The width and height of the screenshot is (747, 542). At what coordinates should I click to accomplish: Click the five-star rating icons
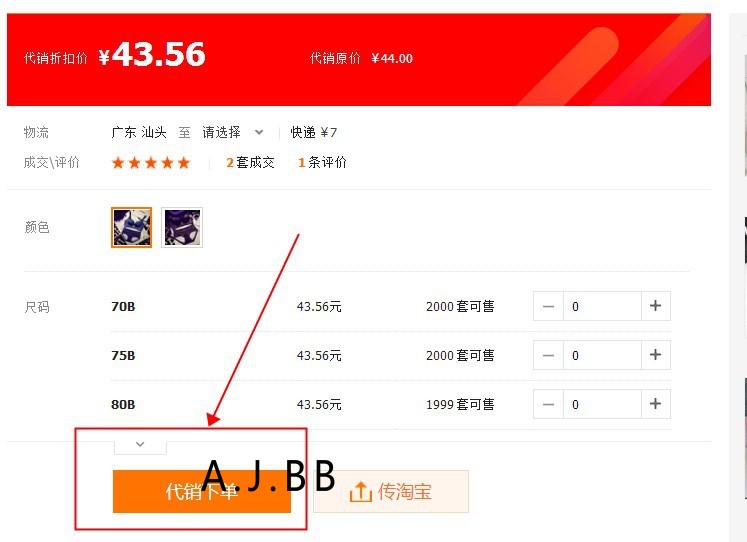(151, 163)
